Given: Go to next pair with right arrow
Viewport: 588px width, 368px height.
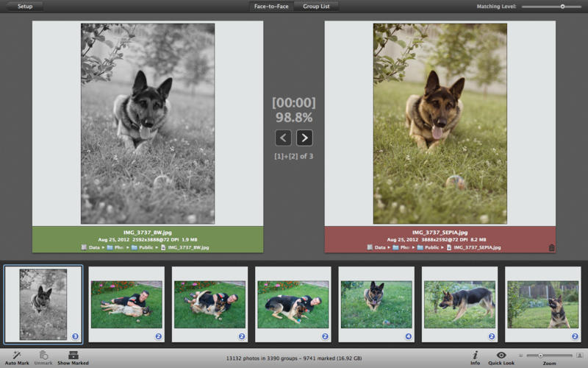Looking at the screenshot, I should click(304, 138).
